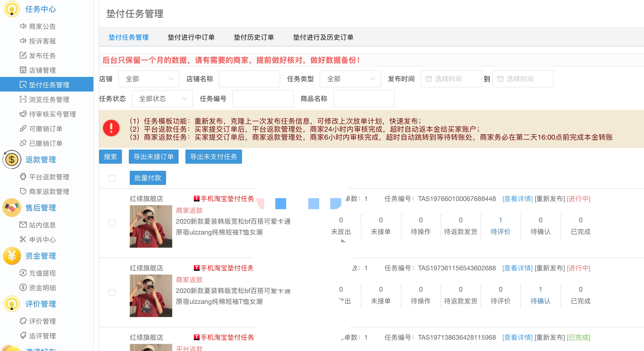644x351 pixels.
Task: Click the 资金明细 dollar icon
Action: (x=23, y=288)
